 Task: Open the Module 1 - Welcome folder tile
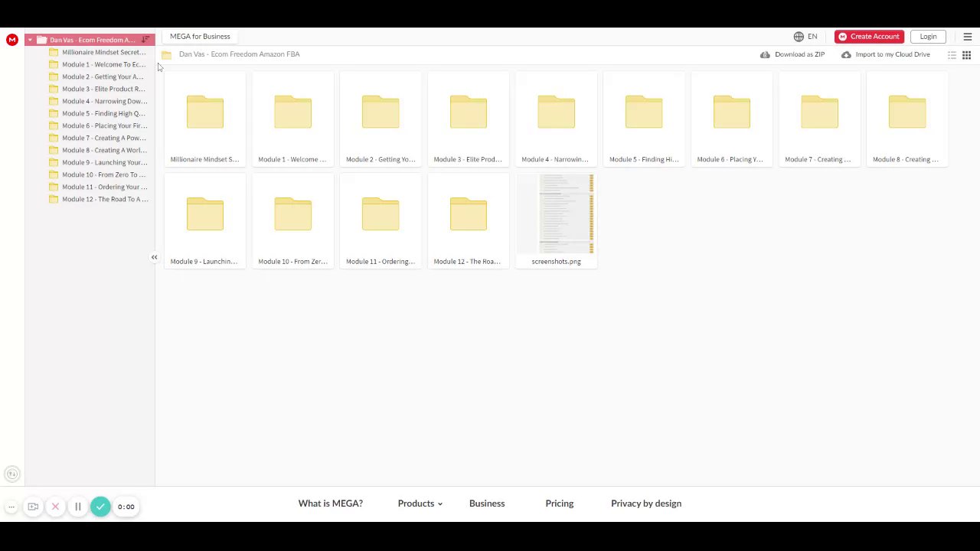[293, 119]
